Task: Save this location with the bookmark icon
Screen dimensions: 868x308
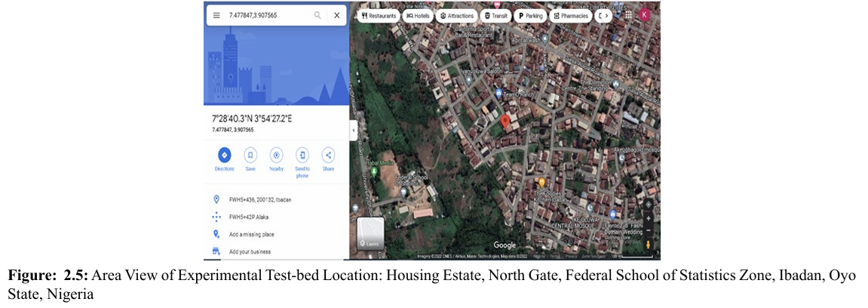Action: click(250, 156)
